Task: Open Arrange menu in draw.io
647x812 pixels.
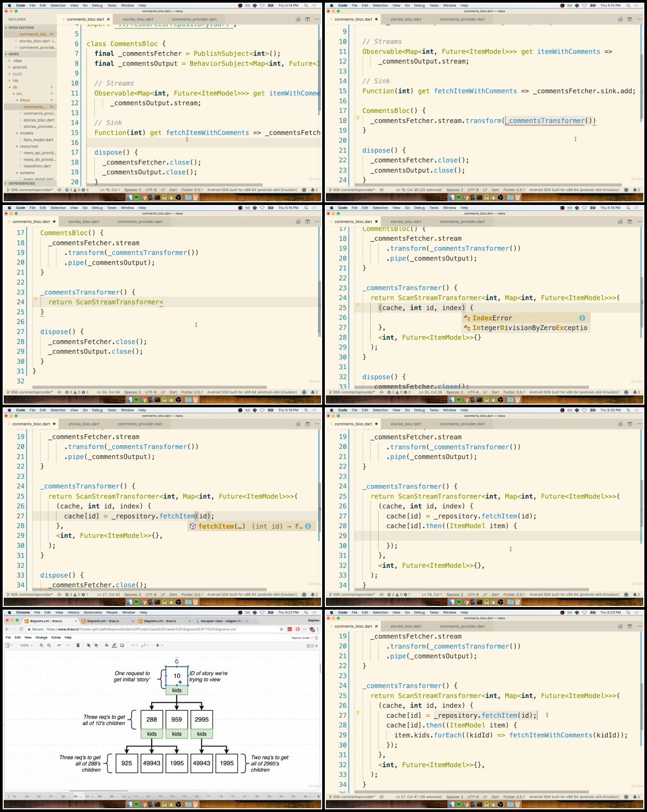Action: click(x=41, y=637)
